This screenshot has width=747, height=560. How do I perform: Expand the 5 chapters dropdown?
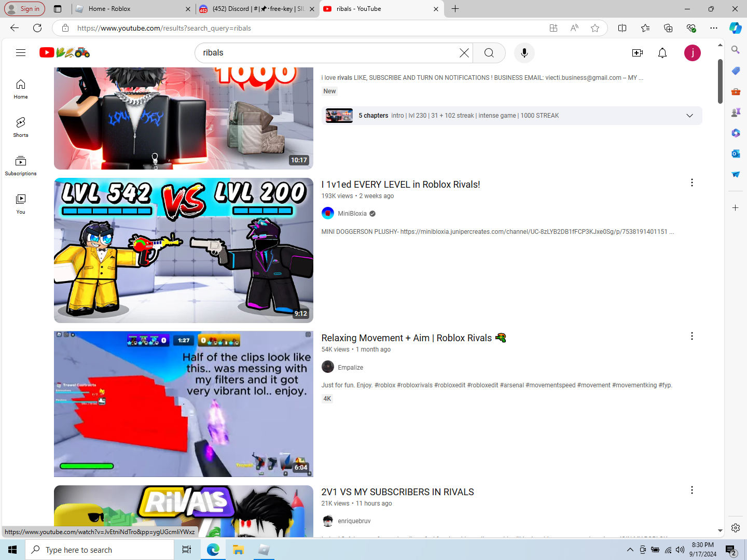[689, 116]
